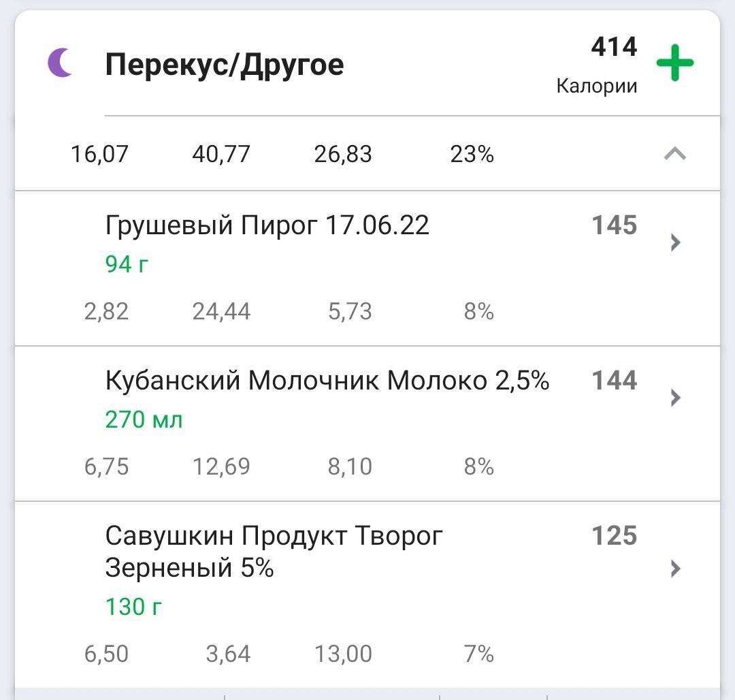Tap 94 г portion of Грушевый Пирог
Viewport: 735px width, 700px height.
pyautogui.click(x=125, y=263)
